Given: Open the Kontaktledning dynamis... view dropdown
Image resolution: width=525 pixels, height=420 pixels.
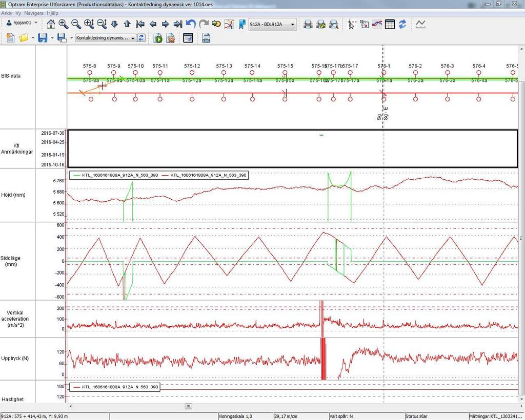Looking at the screenshot, I should (106, 38).
